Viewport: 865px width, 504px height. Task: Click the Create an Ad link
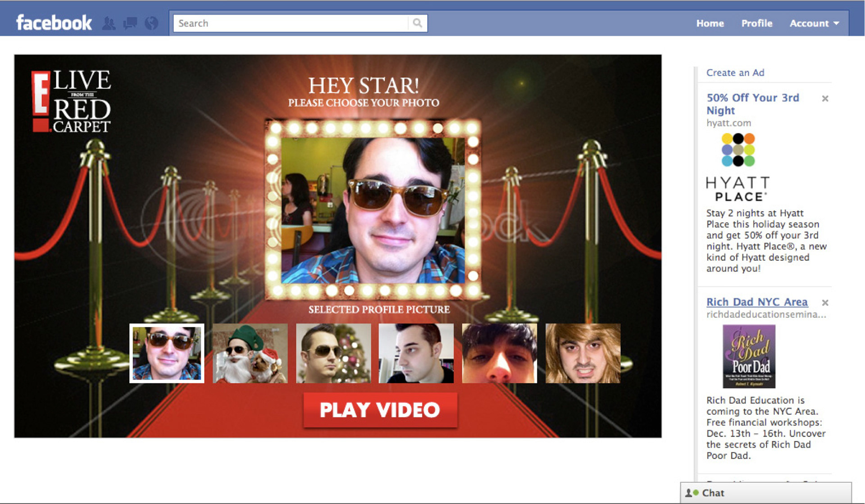[x=735, y=73]
